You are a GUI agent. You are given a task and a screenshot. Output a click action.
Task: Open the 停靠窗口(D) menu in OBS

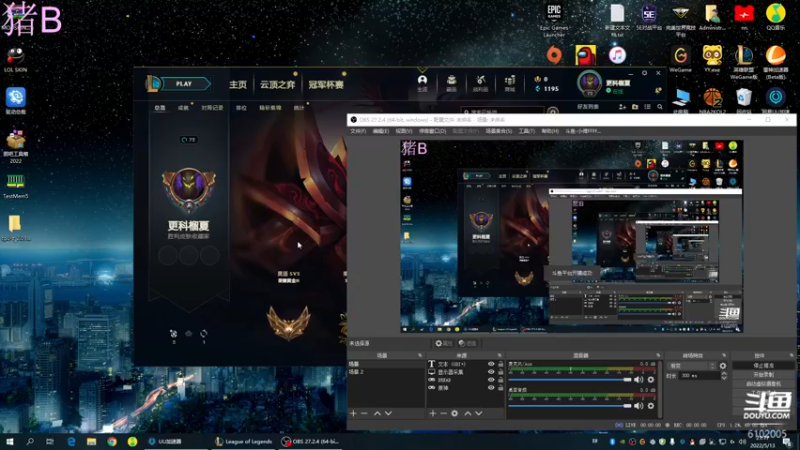pos(432,131)
